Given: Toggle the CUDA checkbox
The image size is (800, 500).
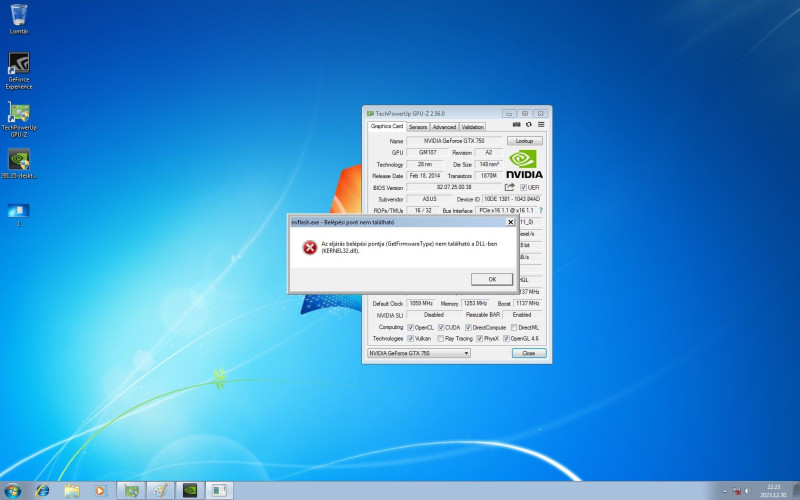Looking at the screenshot, I should coord(441,328).
